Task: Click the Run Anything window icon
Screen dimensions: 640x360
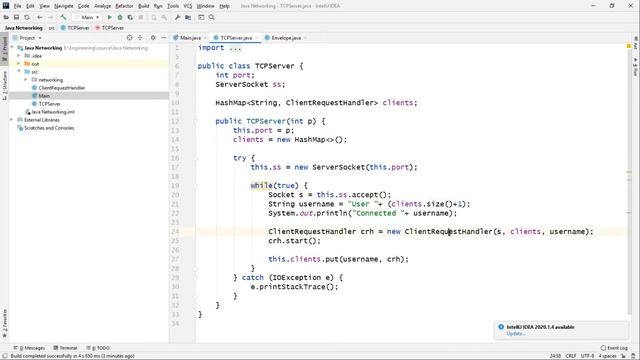Action: pyautogui.click(x=201, y=18)
